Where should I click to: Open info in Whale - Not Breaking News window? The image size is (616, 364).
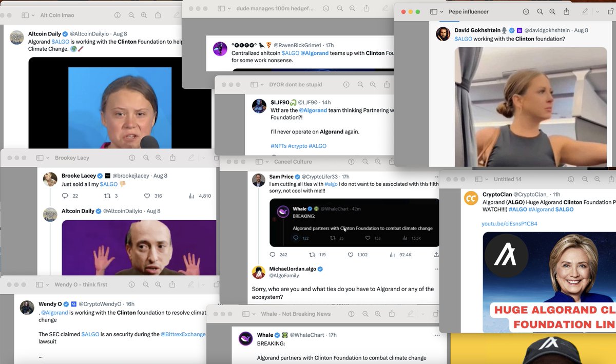click(351, 314)
